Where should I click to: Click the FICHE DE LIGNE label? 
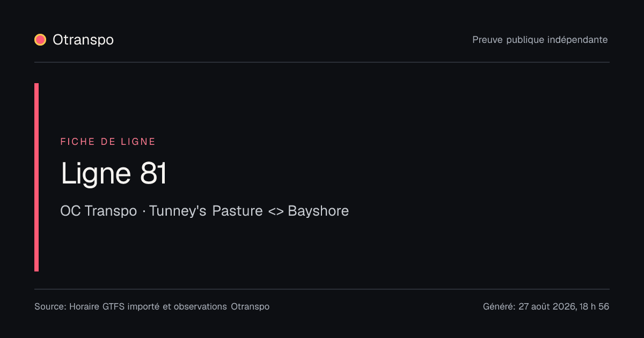pos(108,142)
